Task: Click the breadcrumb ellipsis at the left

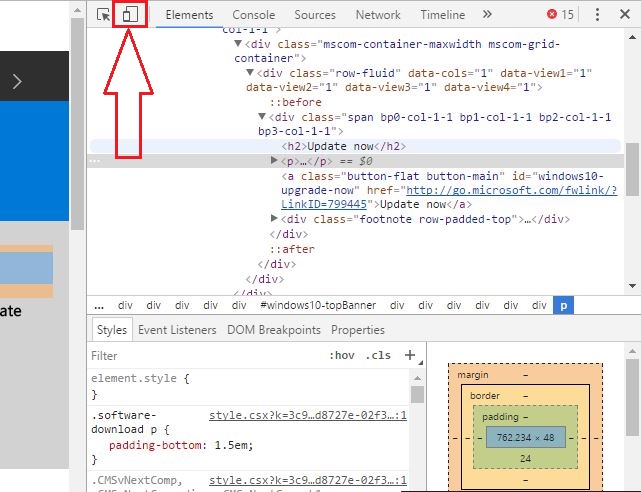Action: tap(99, 306)
